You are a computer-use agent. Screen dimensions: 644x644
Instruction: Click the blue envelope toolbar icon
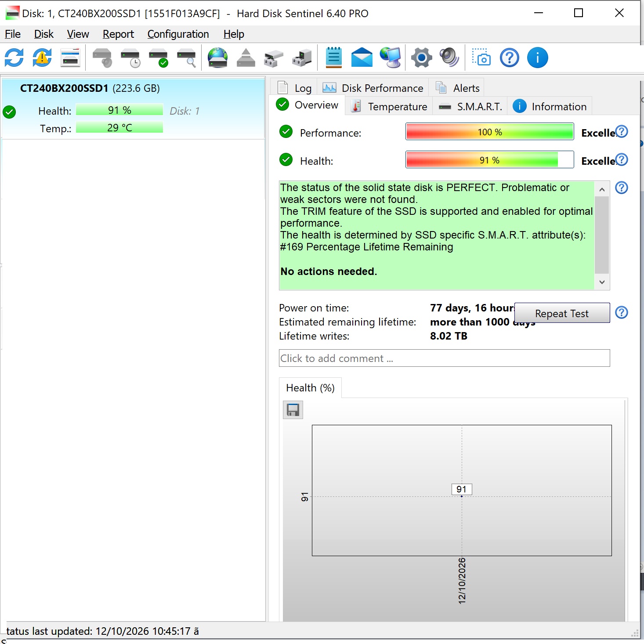pos(362,58)
